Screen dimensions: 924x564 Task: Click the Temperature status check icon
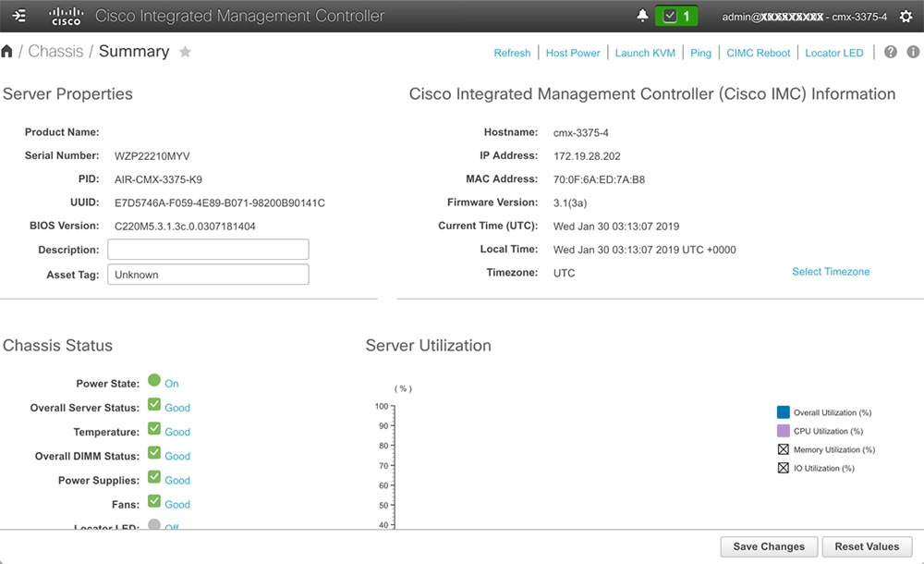tap(154, 428)
